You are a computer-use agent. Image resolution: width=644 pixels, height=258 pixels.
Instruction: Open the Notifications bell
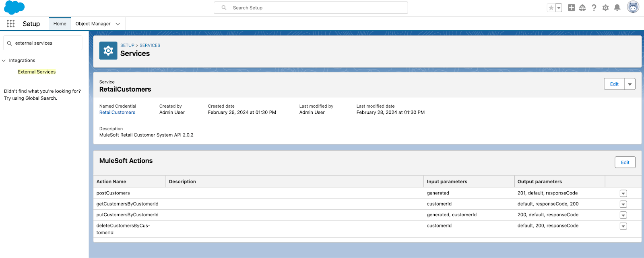pyautogui.click(x=617, y=8)
